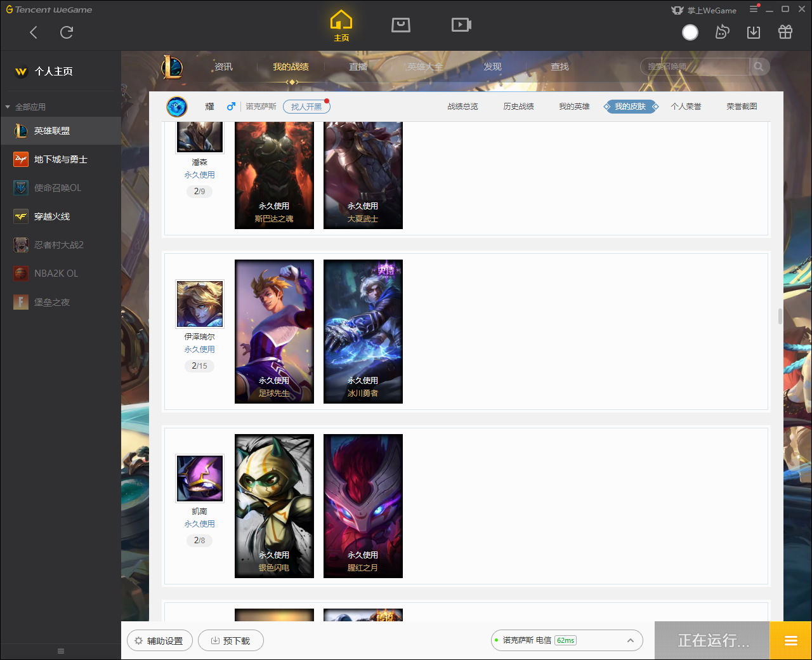Click the 凯南 champion portrait

[200, 479]
